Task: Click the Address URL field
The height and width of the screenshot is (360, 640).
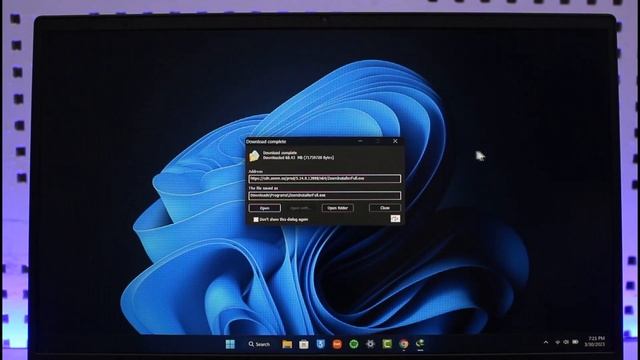Action: click(325, 179)
